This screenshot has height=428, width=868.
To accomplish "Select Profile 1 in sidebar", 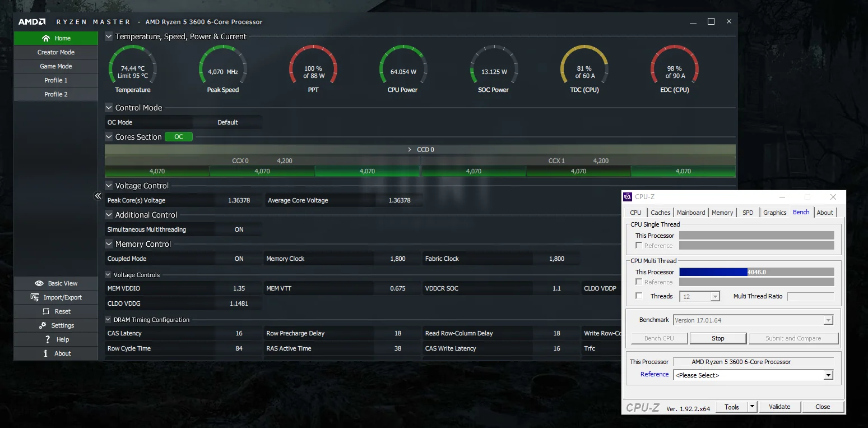I will [56, 80].
